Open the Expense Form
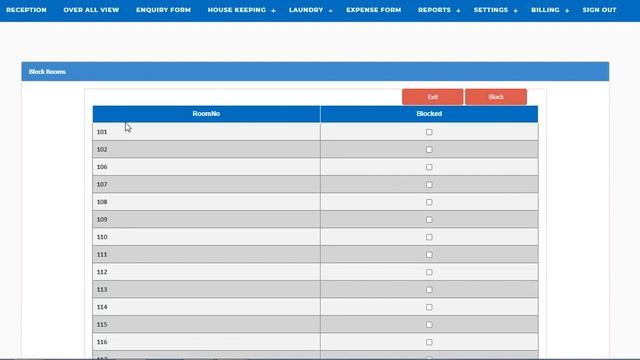Viewport: 640px width, 360px height. point(373,10)
